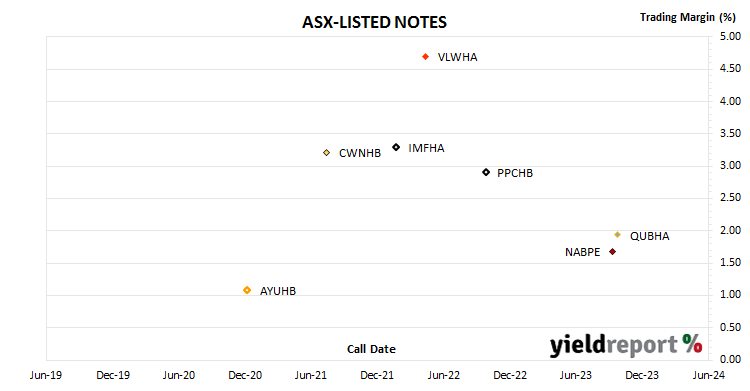Screen dimensions: 750x391
Task: Click the IMFHA diamond marker
Action: 396,147
